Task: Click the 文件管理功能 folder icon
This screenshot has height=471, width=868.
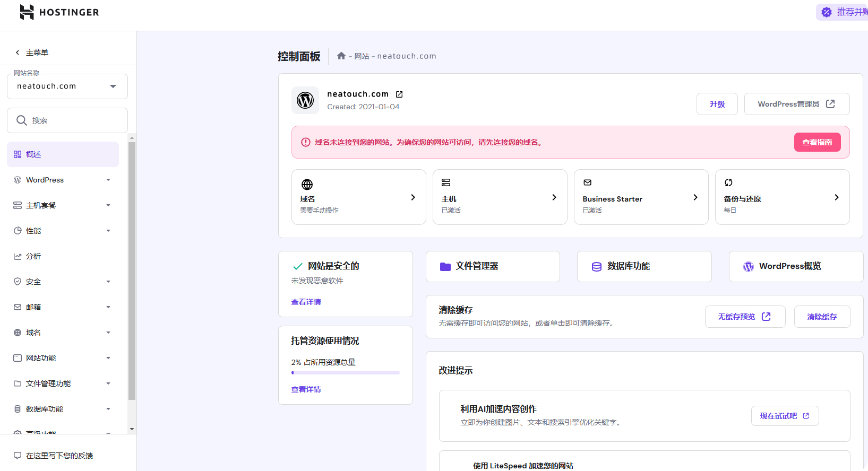Action: pos(18,383)
